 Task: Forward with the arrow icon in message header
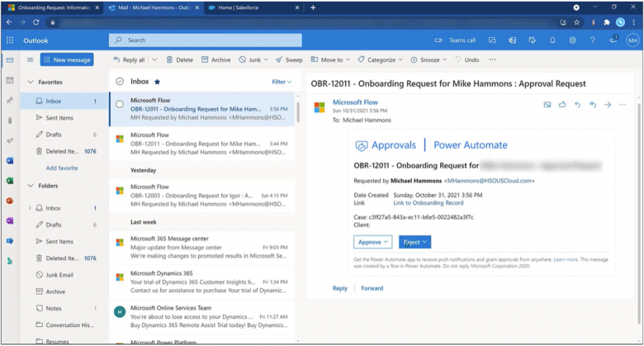point(608,105)
